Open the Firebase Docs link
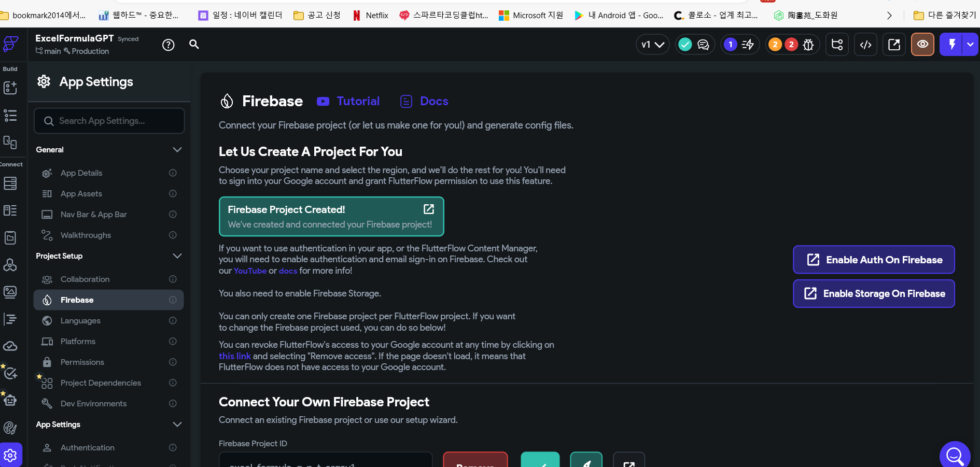Viewport: 980px width, 467px height. pyautogui.click(x=424, y=102)
